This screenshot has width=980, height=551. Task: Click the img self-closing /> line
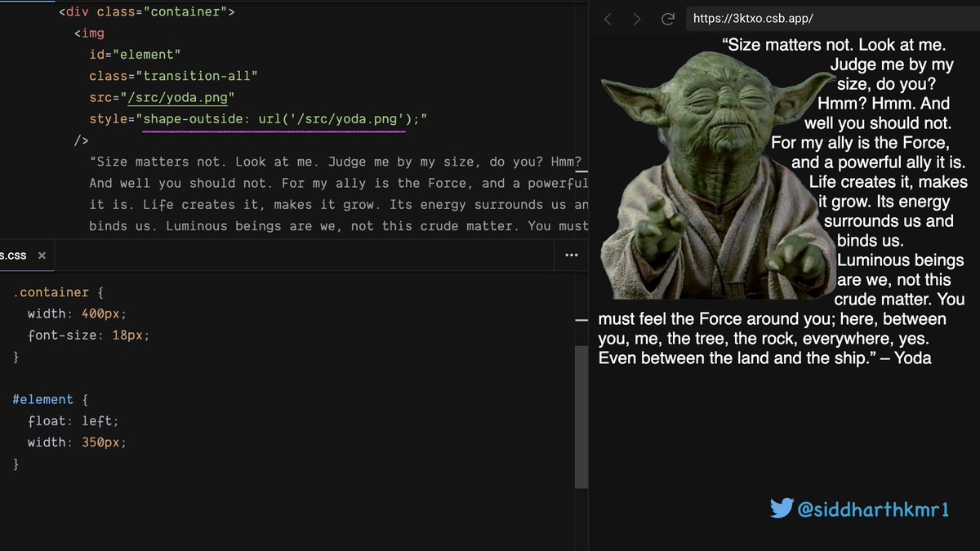81,140
